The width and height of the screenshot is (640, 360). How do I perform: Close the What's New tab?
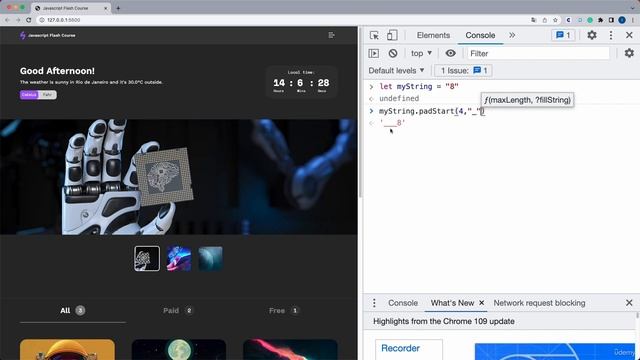[x=482, y=303]
